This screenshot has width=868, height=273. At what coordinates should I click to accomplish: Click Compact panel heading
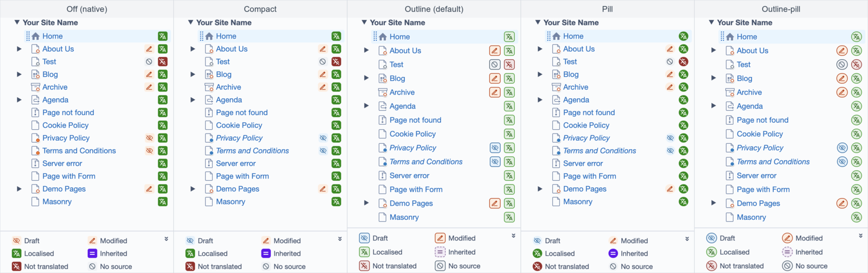coord(260,9)
